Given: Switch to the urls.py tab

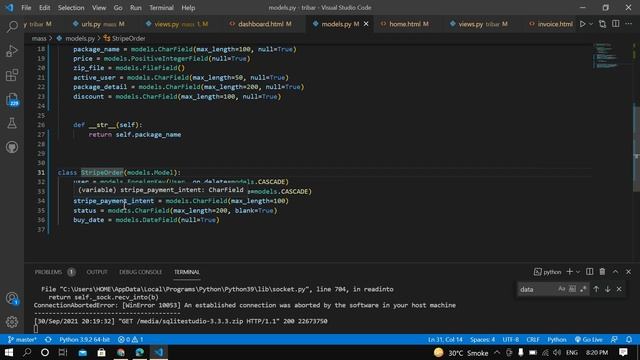Looking at the screenshot, I should pos(98,24).
